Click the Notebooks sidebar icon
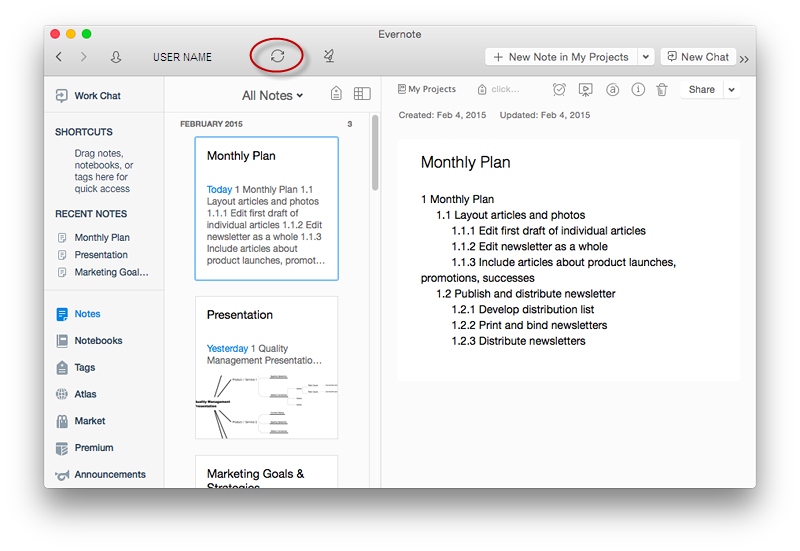Screen dimensions: 800x551 click(62, 341)
